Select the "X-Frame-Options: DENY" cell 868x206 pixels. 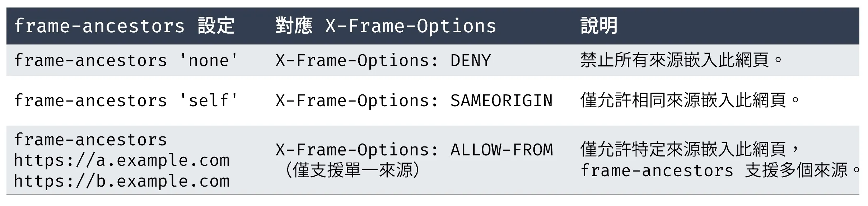(383, 60)
